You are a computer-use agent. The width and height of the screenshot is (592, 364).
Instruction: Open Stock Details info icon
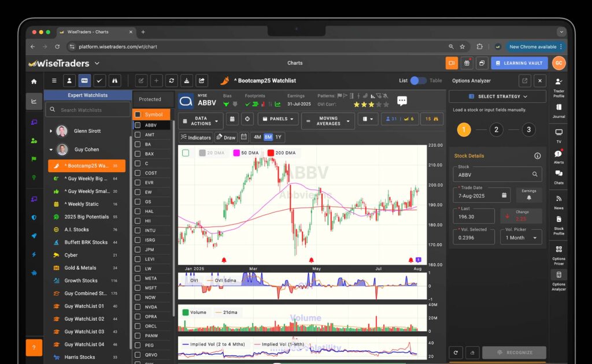tap(537, 156)
